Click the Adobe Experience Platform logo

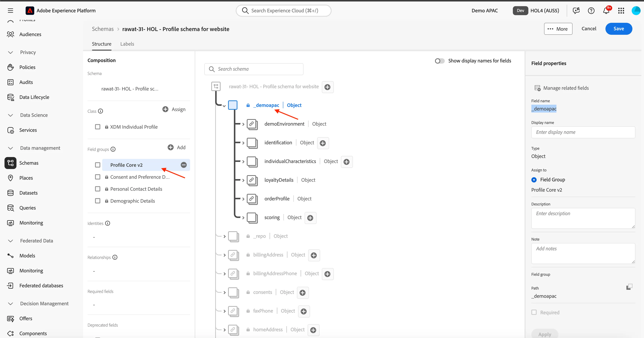(30, 10)
